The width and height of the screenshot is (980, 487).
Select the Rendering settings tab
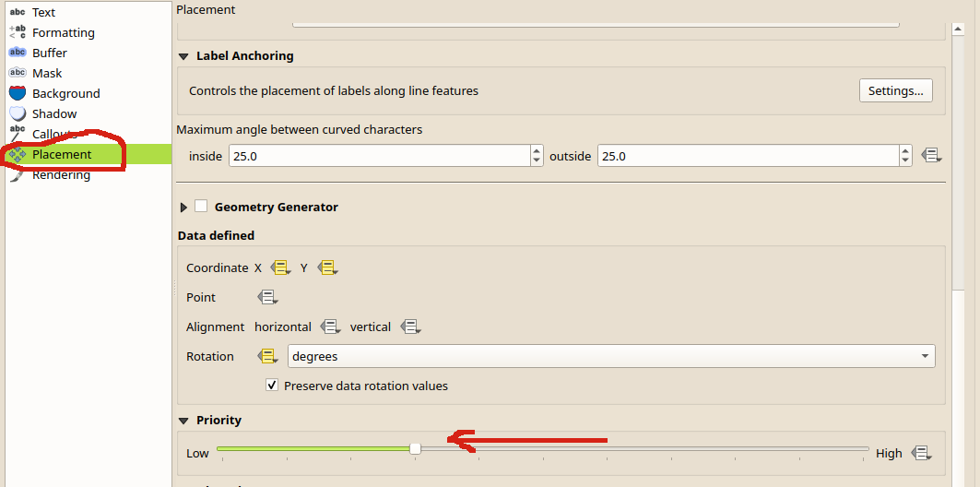point(61,174)
